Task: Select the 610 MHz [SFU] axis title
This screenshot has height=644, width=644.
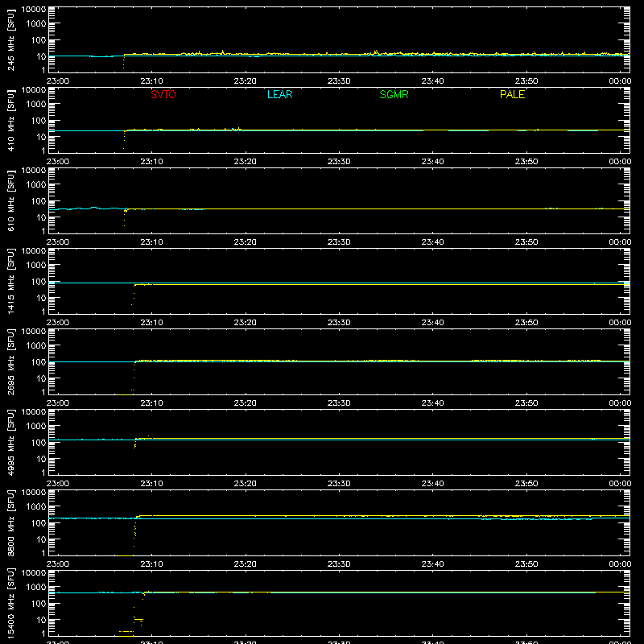Action: pyautogui.click(x=11, y=201)
